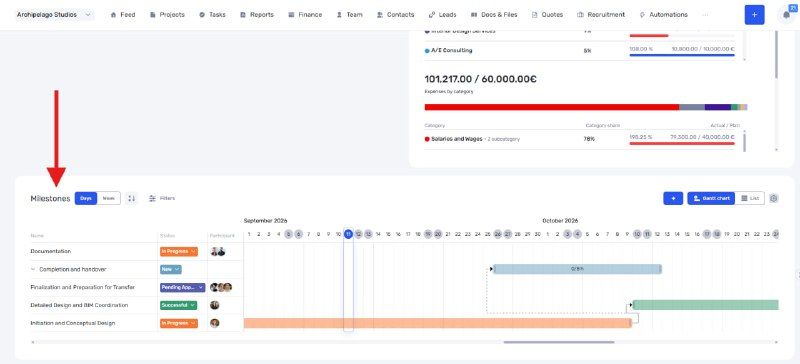800x364 pixels.
Task: Open the Finance section
Action: tap(305, 15)
